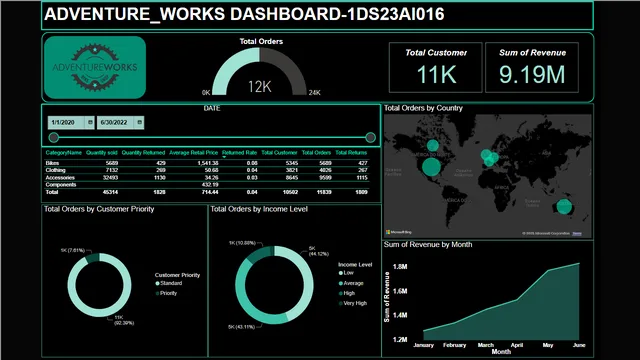Viewport: 640px width, 360px height.
Task: Select the right handle of the date slider
Action: click(x=370, y=138)
